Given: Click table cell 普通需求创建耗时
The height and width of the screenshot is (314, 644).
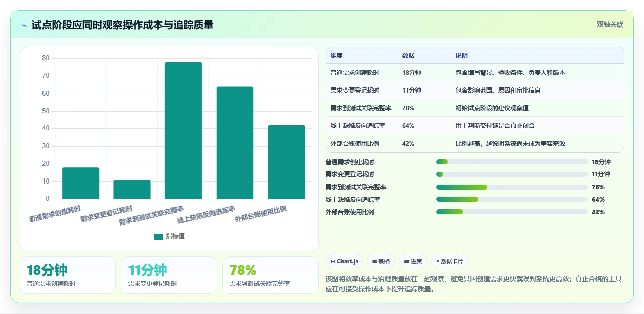Looking at the screenshot, I should pyautogui.click(x=355, y=73).
